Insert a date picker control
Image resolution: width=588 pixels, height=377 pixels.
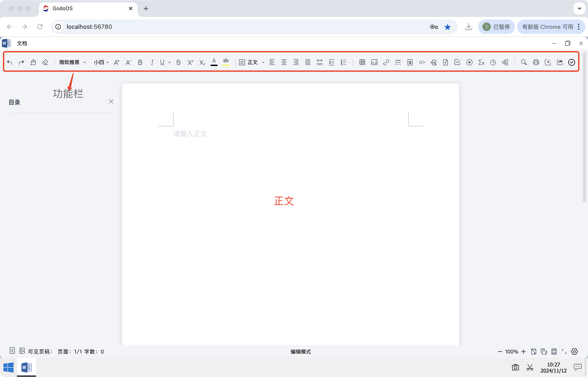click(493, 62)
